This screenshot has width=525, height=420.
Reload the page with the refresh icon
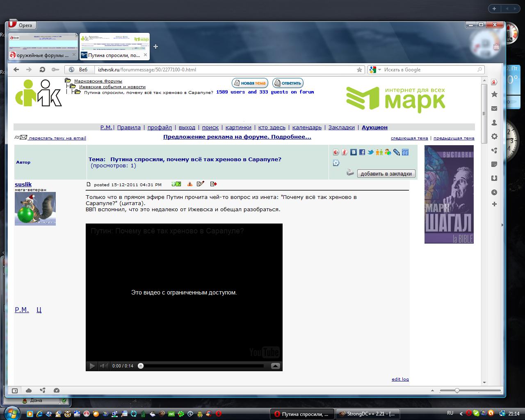click(42, 70)
